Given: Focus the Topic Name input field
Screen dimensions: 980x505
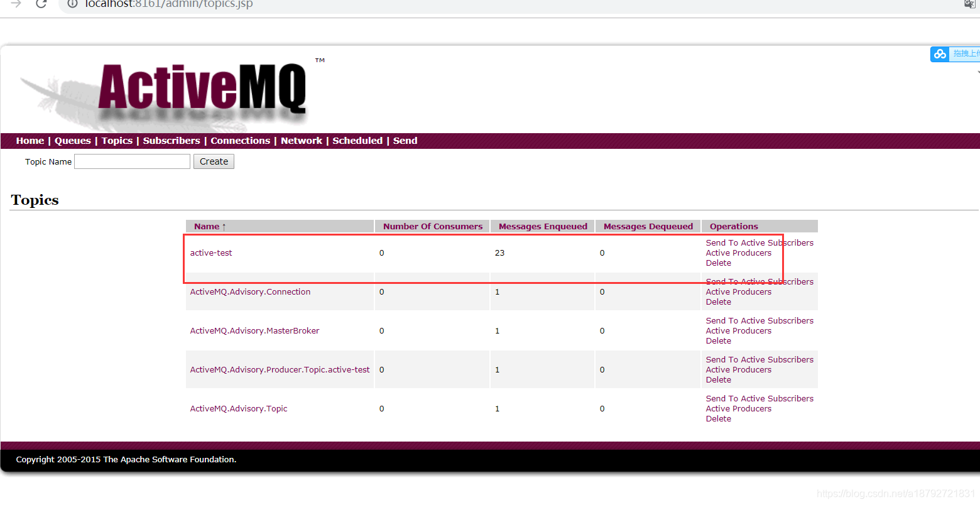Looking at the screenshot, I should coord(132,161).
